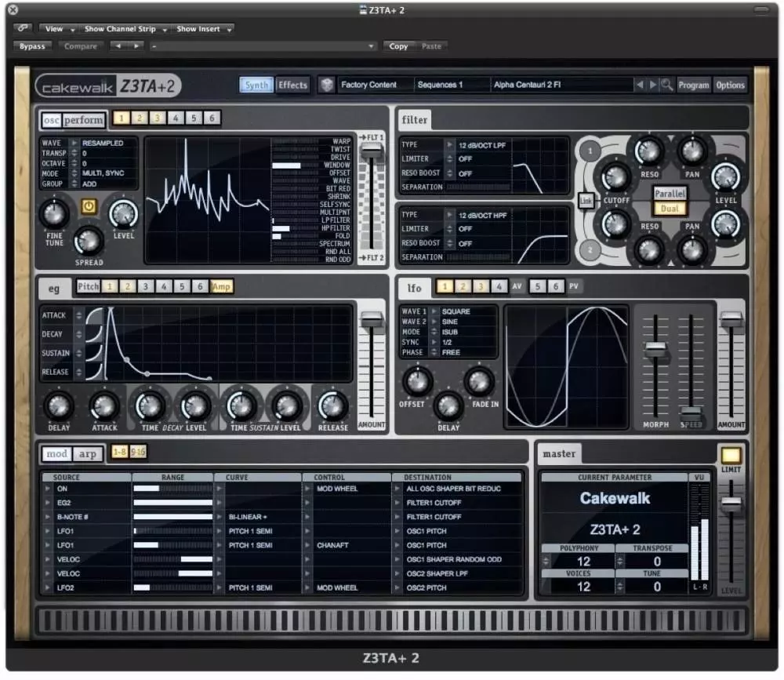This screenshot has height=680, width=784.
Task: Open LFO SYNC selector arrow
Action: click(434, 342)
